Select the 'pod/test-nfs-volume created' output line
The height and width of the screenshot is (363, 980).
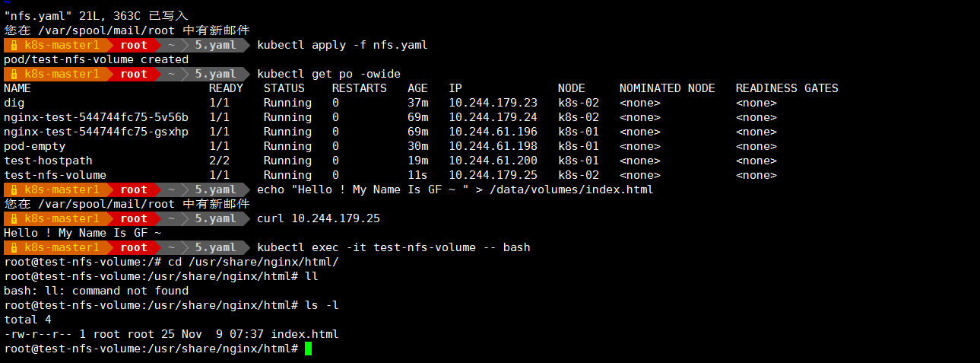click(96, 59)
